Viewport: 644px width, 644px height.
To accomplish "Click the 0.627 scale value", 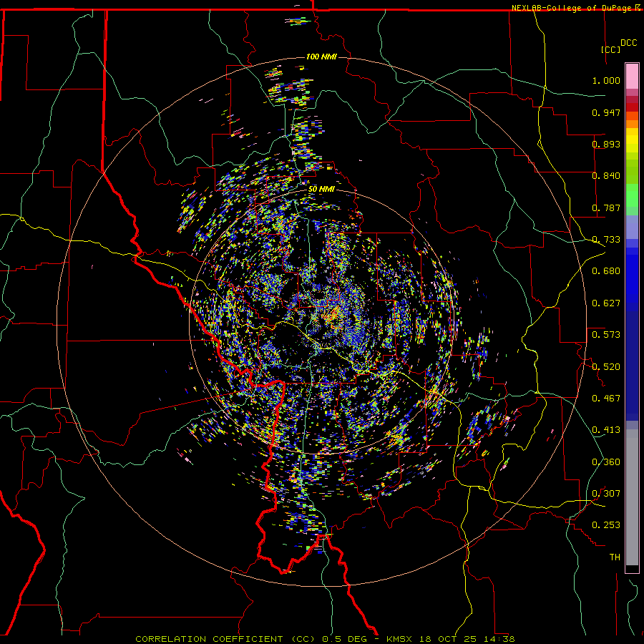I will point(606,303).
